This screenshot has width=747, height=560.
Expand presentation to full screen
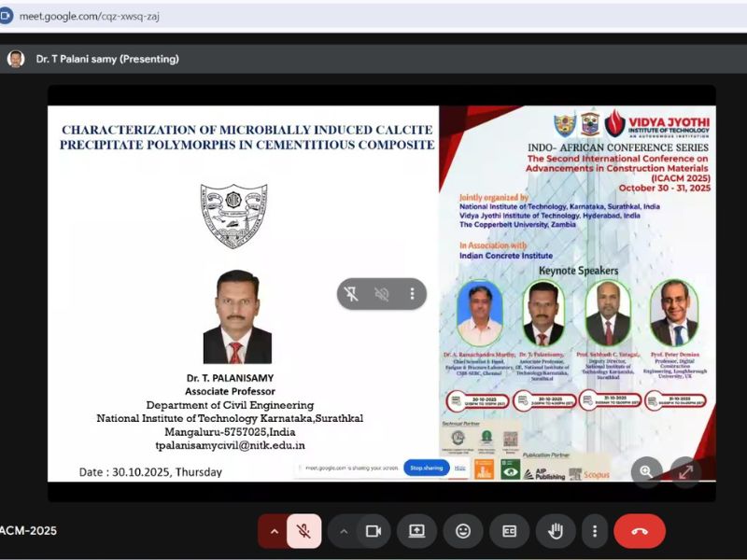coord(684,472)
